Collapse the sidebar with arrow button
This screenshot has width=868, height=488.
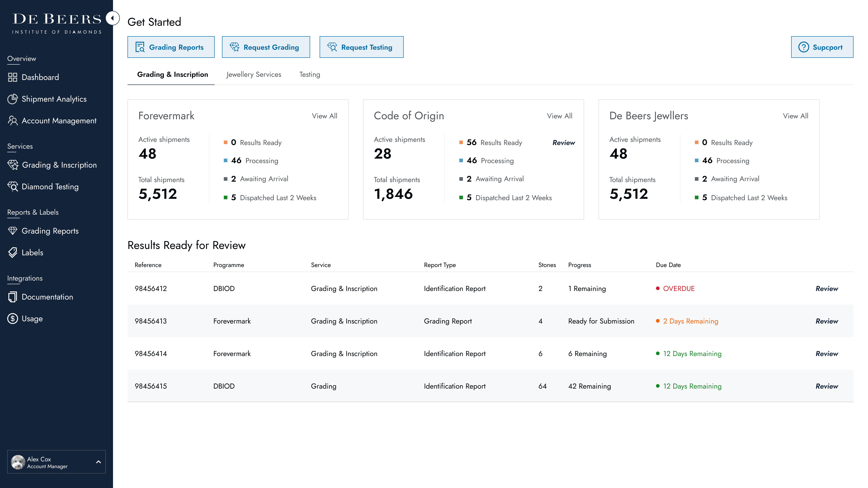coord(113,18)
